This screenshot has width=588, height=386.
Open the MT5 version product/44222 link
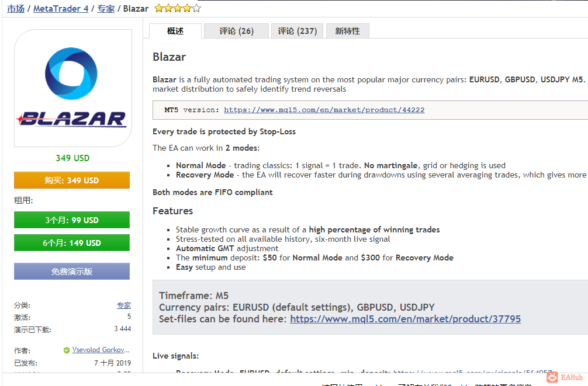tap(324, 110)
